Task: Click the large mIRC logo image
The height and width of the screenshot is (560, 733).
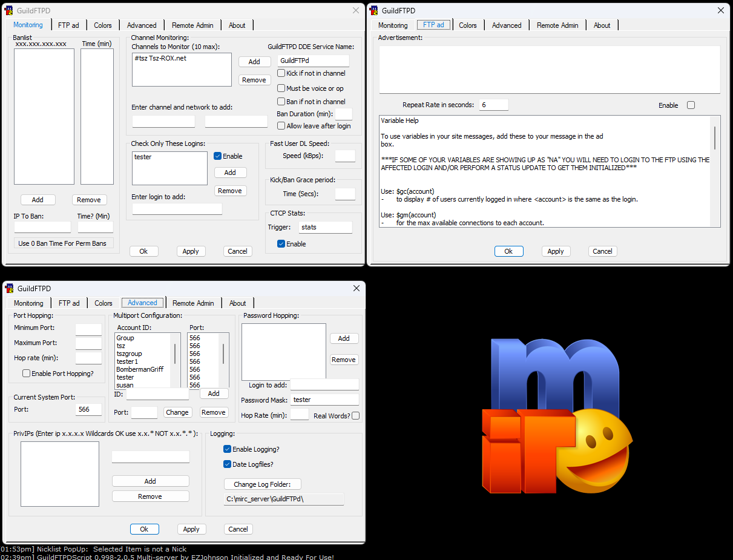Action: tap(557, 415)
